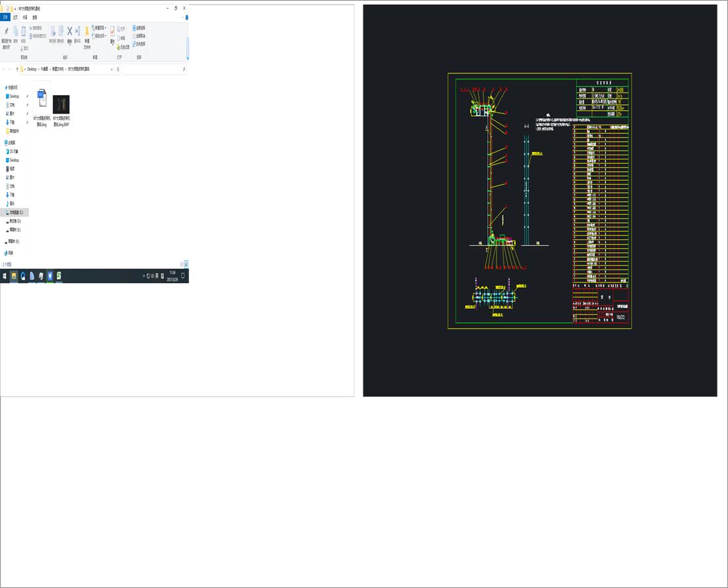Select Quick access in navigation pane
This screenshot has height=588, width=728.
tap(11, 87)
